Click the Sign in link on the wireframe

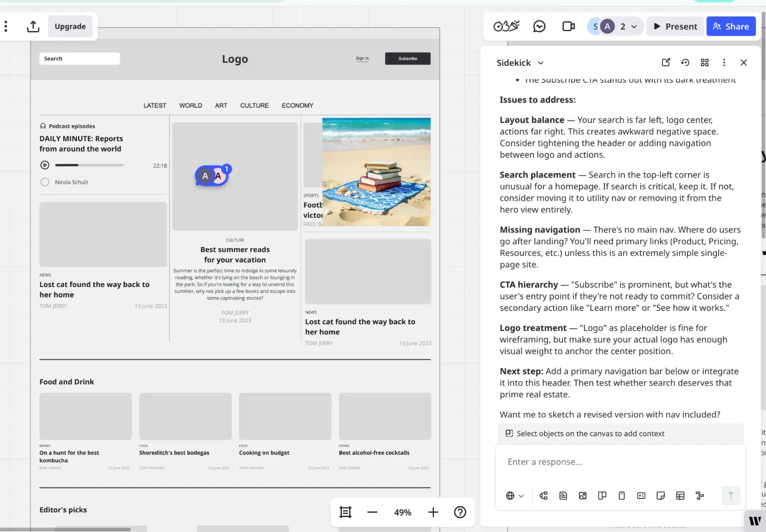362,58
